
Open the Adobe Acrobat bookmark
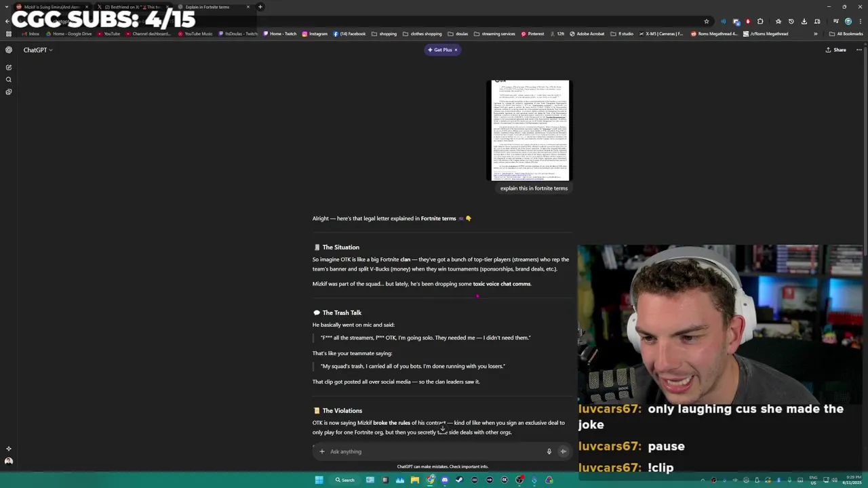pos(587,34)
